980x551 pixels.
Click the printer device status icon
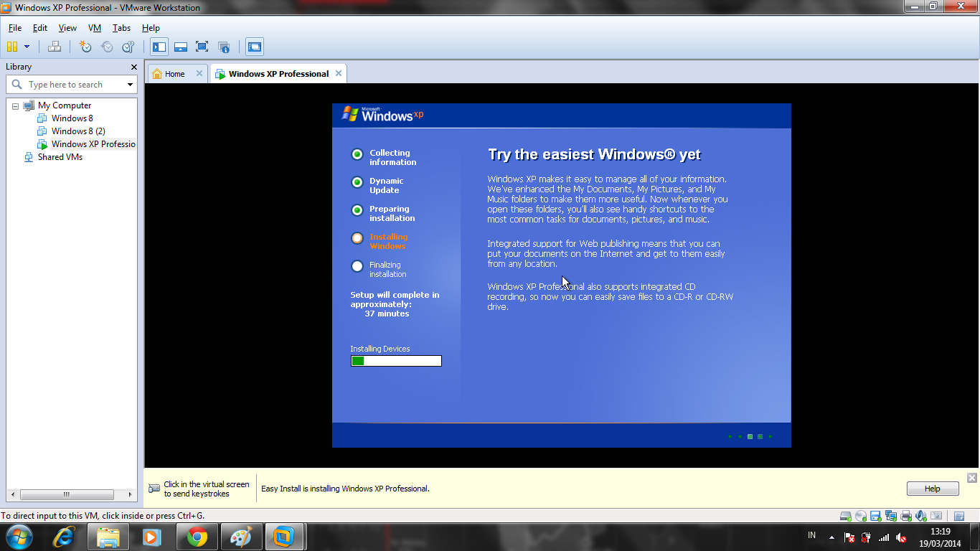click(906, 516)
